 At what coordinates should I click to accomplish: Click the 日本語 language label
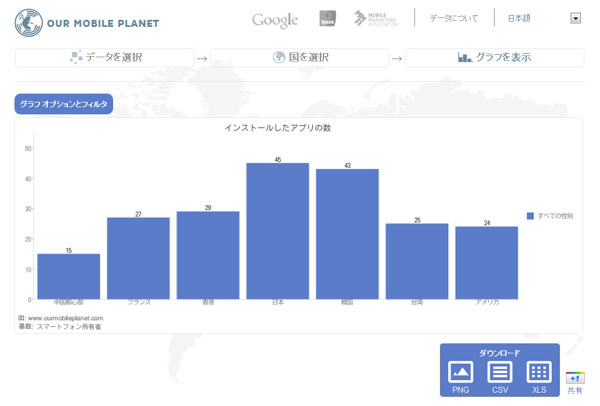click(519, 18)
